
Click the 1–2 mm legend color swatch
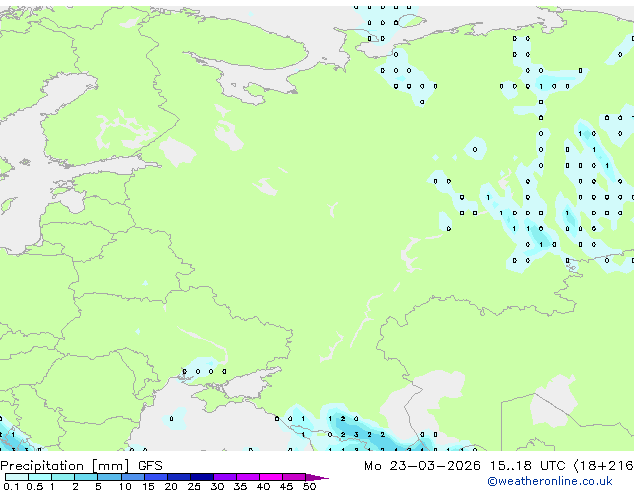(63, 477)
